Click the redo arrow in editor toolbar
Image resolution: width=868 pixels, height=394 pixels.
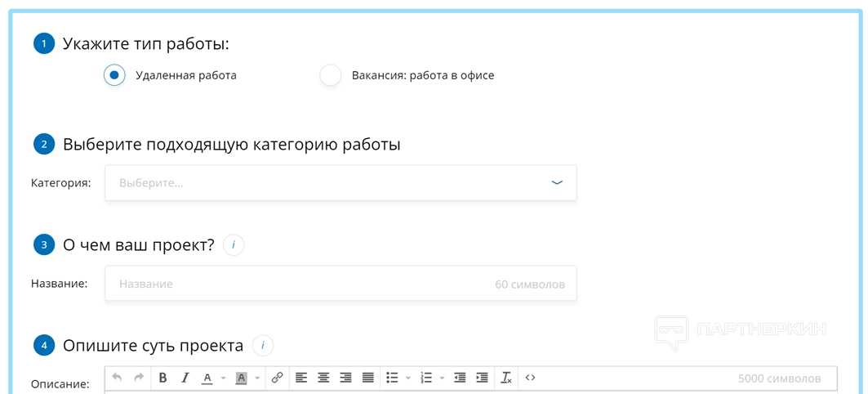click(x=139, y=378)
